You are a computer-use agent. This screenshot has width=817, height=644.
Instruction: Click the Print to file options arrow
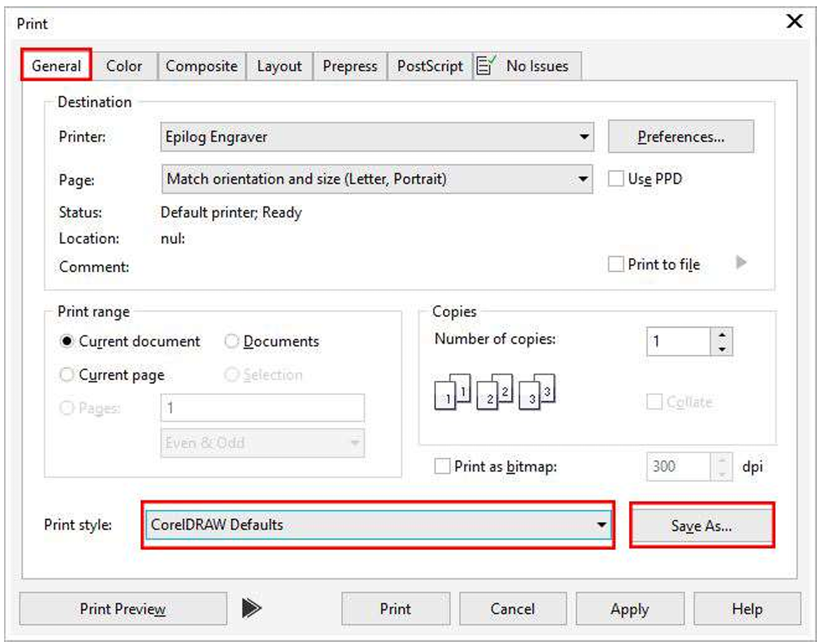pos(740,263)
